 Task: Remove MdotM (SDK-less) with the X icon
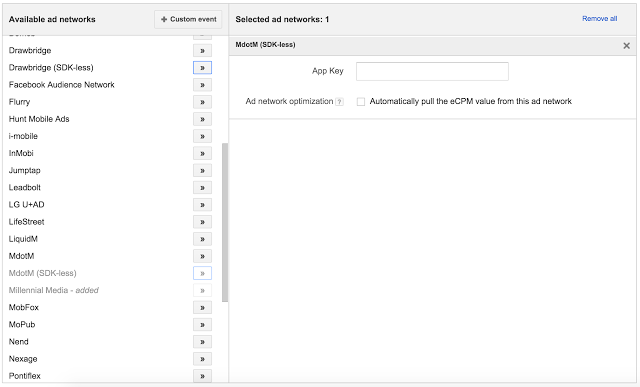point(627,46)
